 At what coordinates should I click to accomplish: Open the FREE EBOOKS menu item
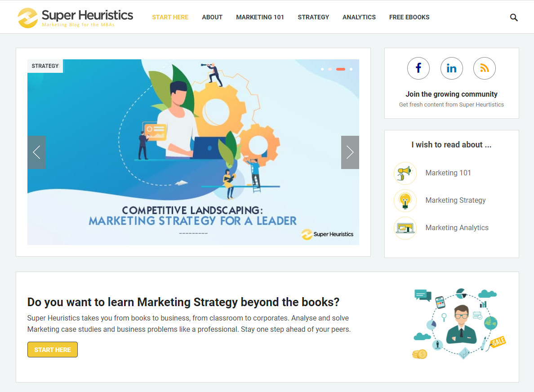pyautogui.click(x=409, y=17)
